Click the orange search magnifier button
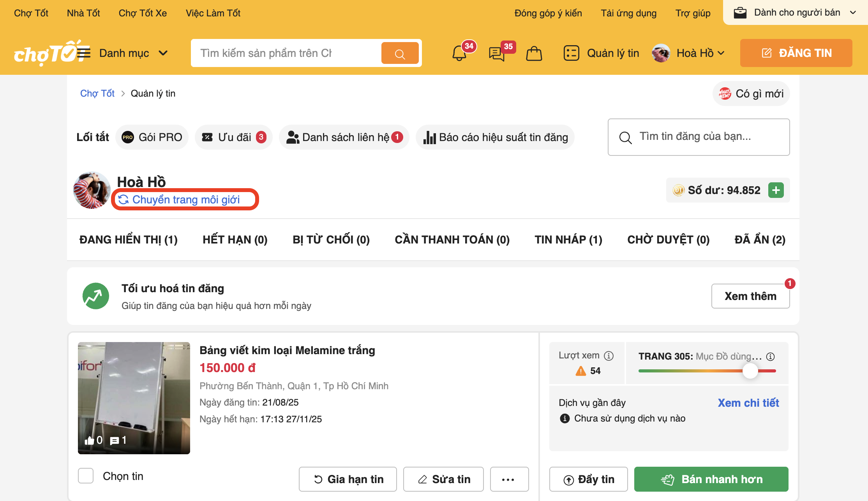 [x=400, y=53]
